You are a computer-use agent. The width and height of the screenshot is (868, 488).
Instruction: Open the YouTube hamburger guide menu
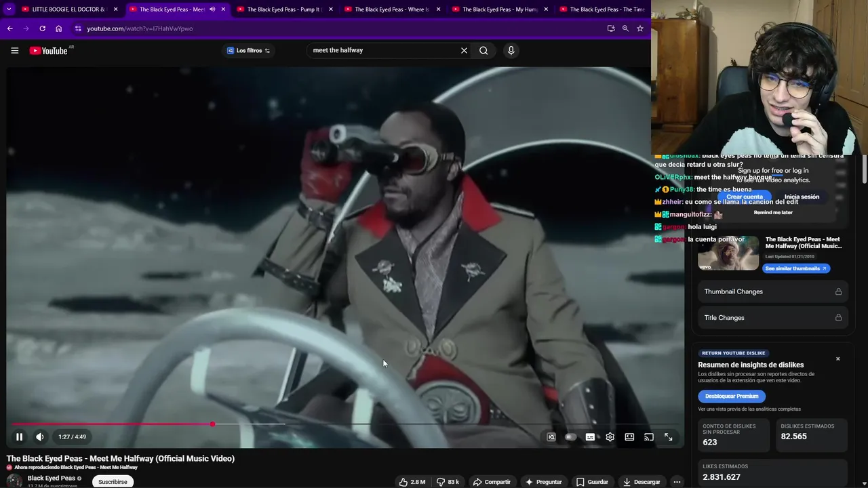pos(14,50)
